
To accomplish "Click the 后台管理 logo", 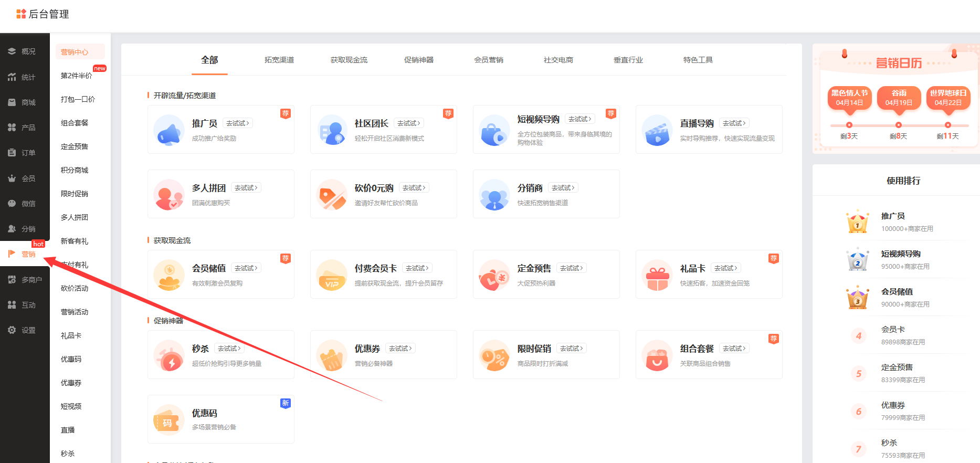I will pyautogui.click(x=43, y=14).
